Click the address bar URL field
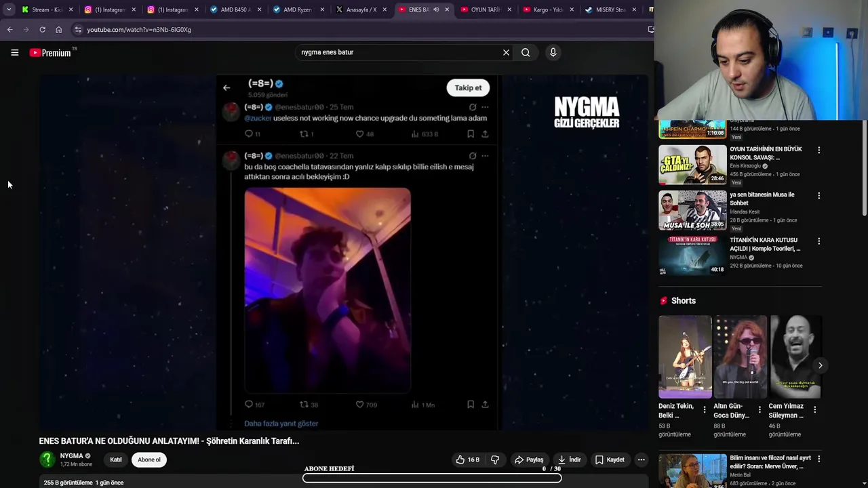This screenshot has height=488, width=868. pos(359,30)
